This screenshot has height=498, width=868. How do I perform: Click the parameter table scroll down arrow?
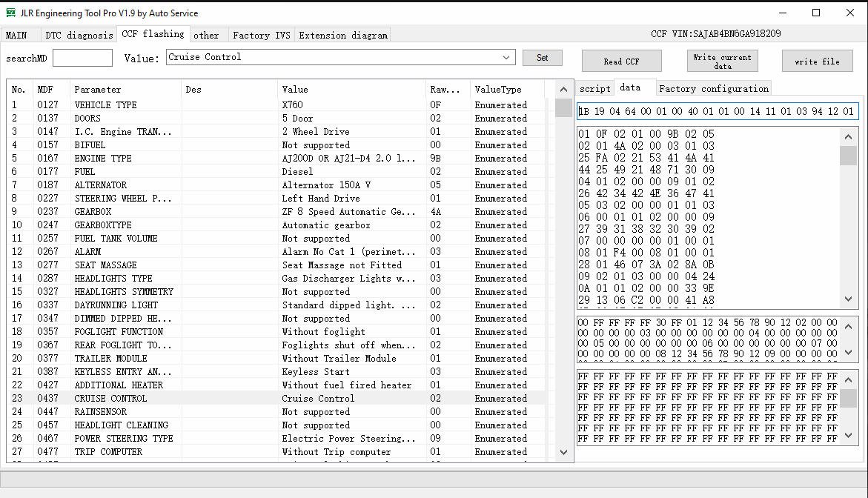point(563,452)
